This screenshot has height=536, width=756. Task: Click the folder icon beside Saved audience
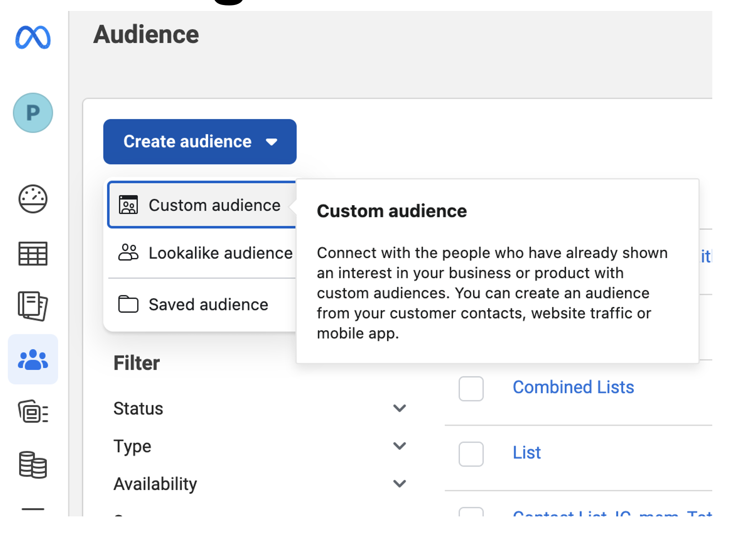(128, 304)
